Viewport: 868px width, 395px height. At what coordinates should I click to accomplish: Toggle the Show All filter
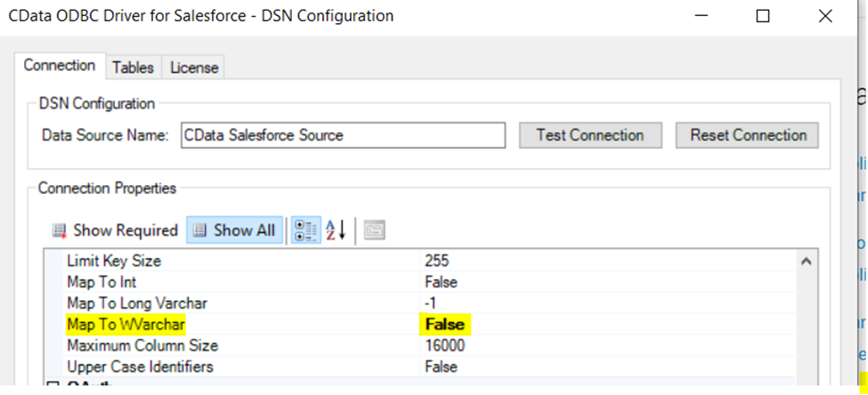235,230
